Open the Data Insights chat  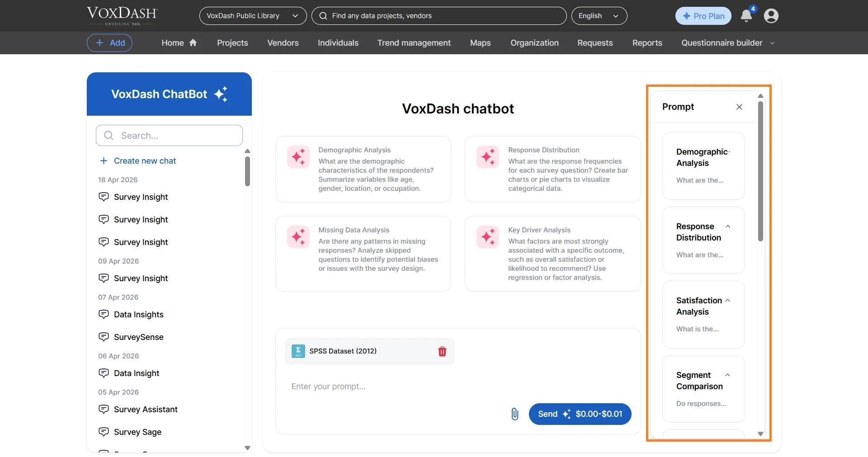click(x=138, y=315)
